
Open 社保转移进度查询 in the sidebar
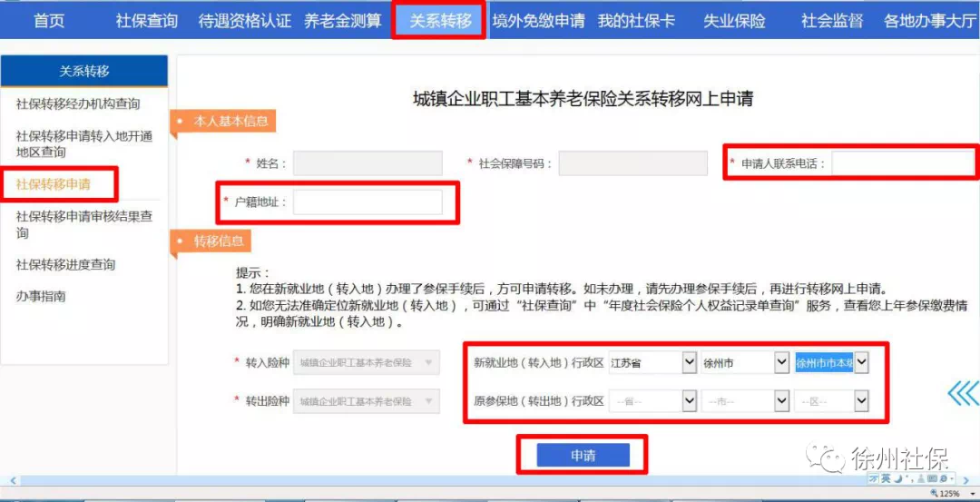65,265
